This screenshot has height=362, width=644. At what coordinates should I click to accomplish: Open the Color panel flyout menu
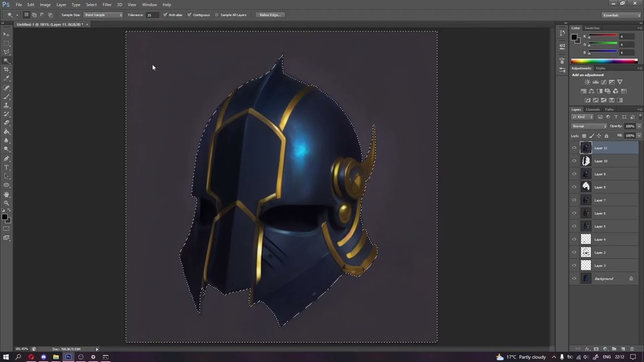click(x=639, y=28)
